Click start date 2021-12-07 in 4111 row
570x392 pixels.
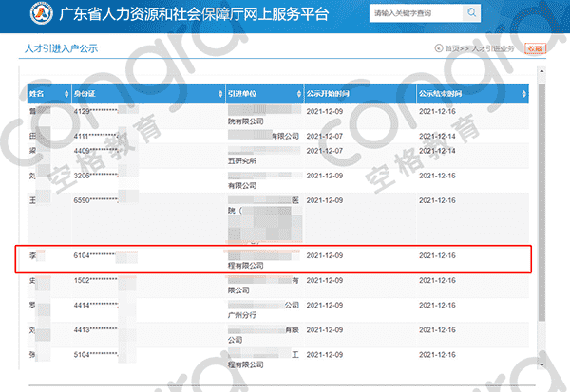(325, 137)
